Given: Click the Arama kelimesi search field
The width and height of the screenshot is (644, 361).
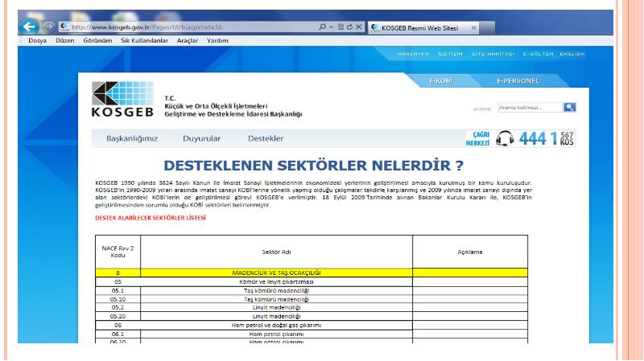Looking at the screenshot, I should tap(530, 108).
